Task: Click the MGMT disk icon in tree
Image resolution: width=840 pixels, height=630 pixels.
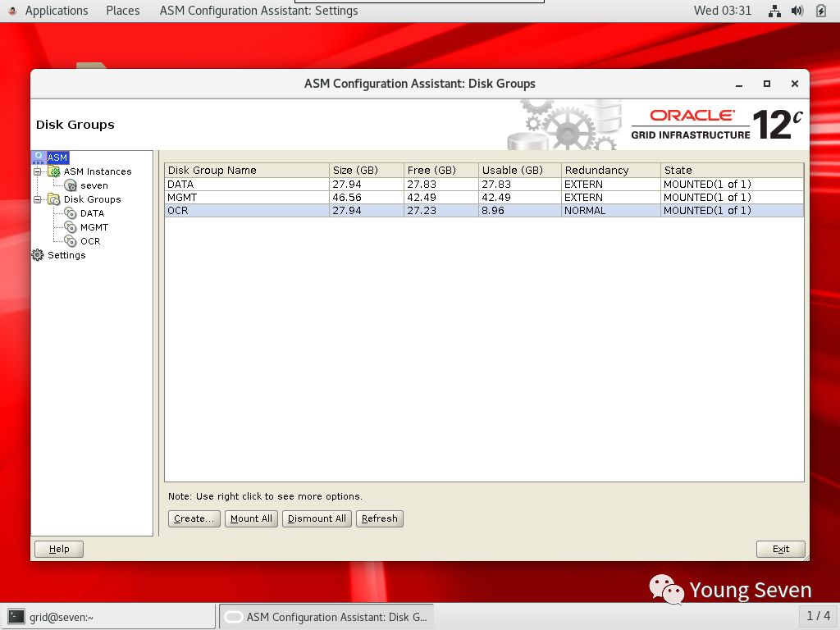Action: tap(71, 227)
